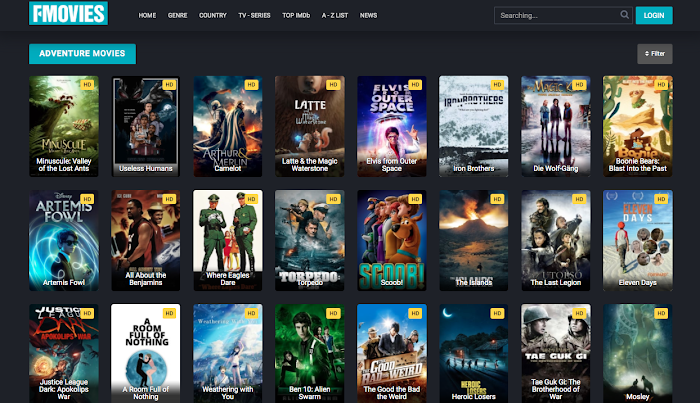Open Heroic Losers movie poster
Image resolution: width=700 pixels, height=403 pixels.
pos(474,353)
